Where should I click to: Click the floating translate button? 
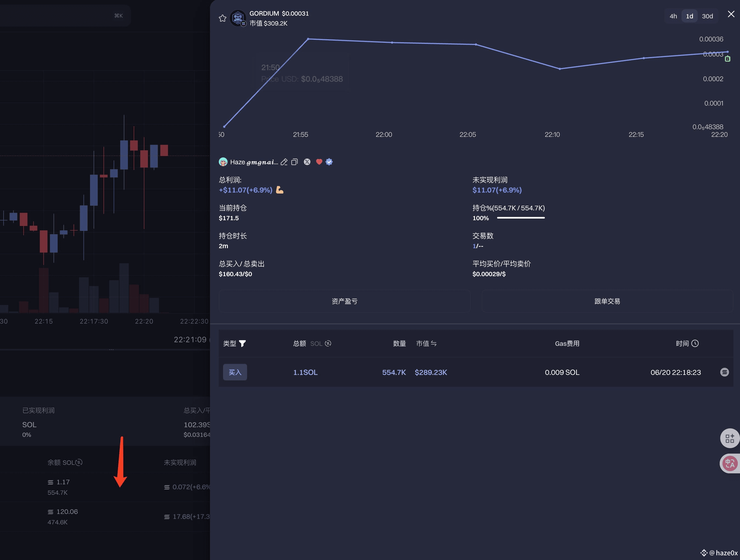pyautogui.click(x=730, y=463)
